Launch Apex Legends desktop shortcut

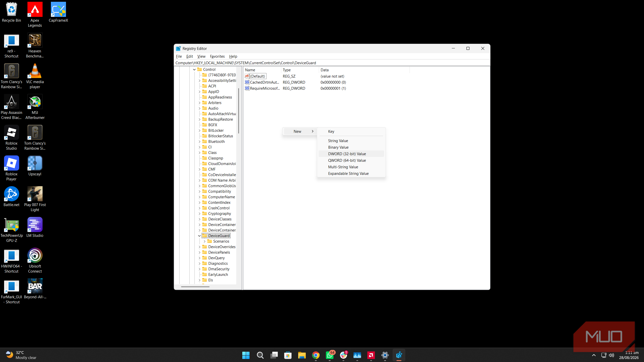click(x=35, y=15)
